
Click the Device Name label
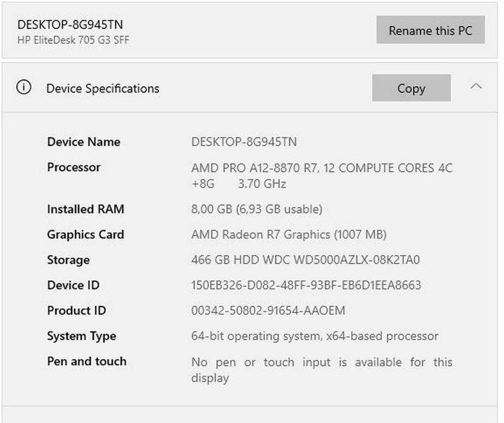tap(83, 142)
